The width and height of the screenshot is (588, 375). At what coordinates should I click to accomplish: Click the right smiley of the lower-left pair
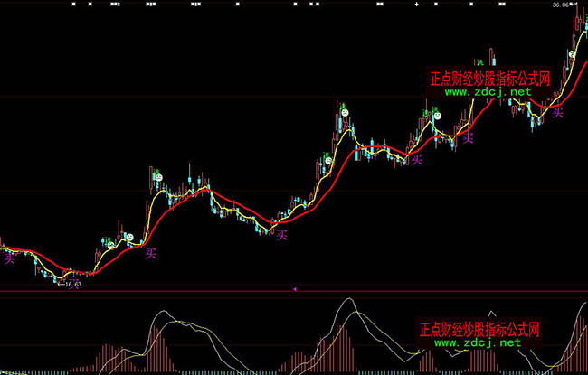click(129, 238)
